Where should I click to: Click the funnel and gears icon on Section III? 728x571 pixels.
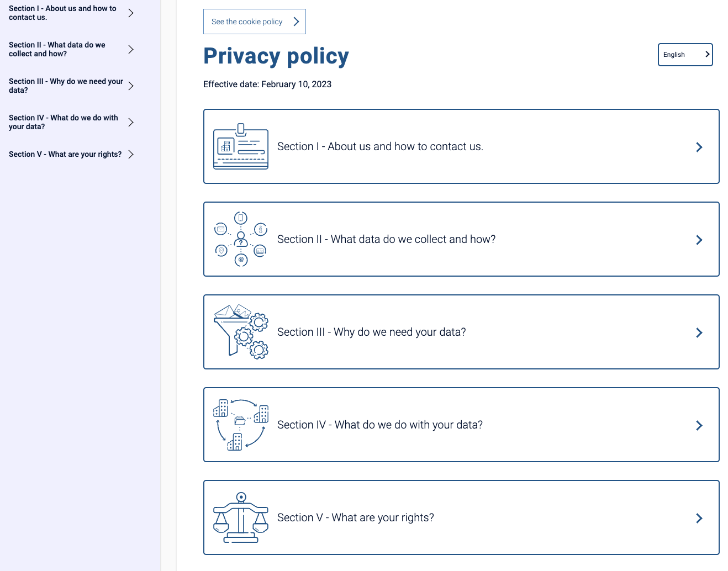tap(240, 332)
